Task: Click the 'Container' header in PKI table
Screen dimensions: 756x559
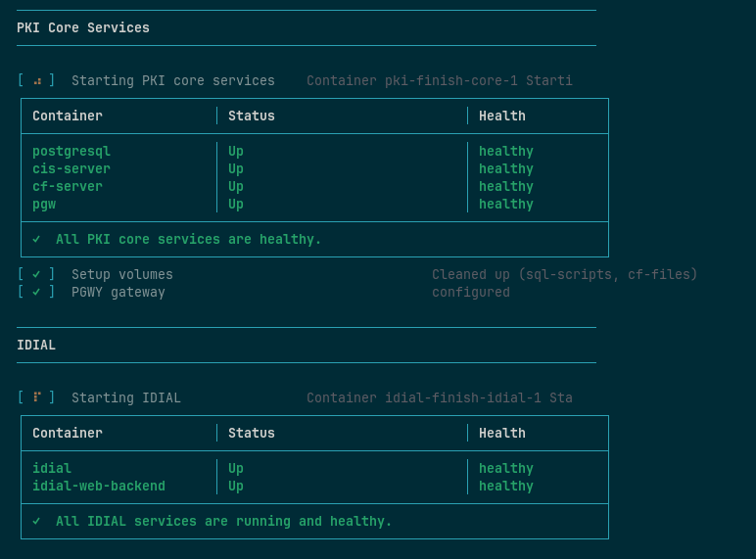Action: (x=68, y=116)
